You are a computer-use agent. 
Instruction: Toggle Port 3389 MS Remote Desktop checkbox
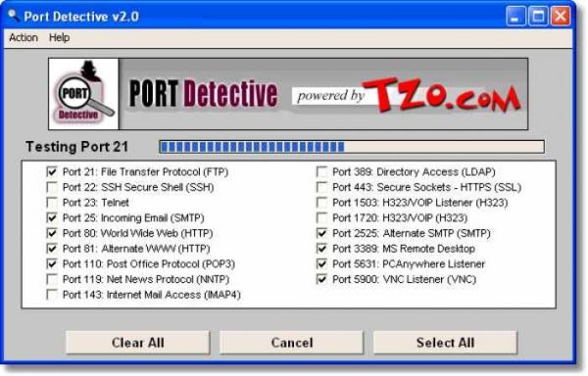[x=322, y=248]
